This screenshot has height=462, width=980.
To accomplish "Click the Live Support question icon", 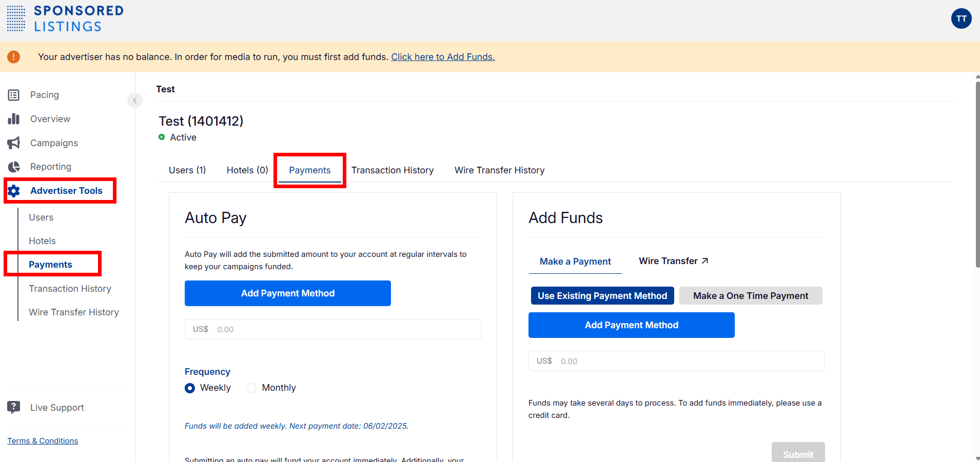I will click(14, 408).
